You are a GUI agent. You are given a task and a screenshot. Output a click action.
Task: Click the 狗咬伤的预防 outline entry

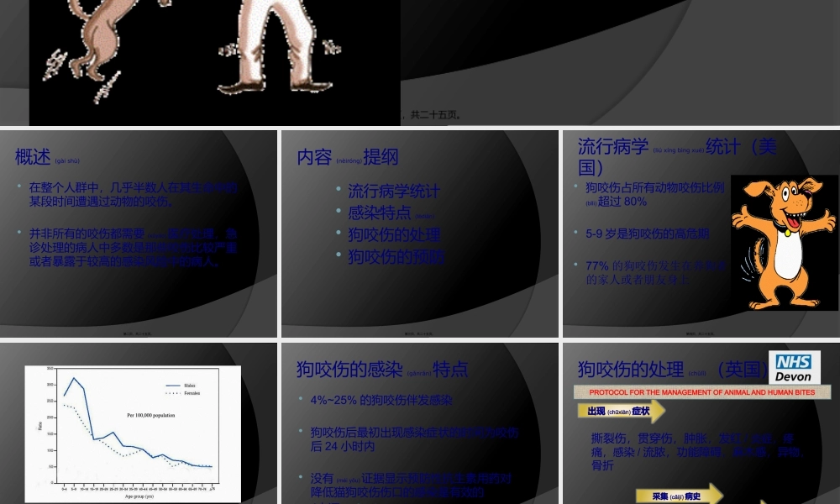(396, 257)
